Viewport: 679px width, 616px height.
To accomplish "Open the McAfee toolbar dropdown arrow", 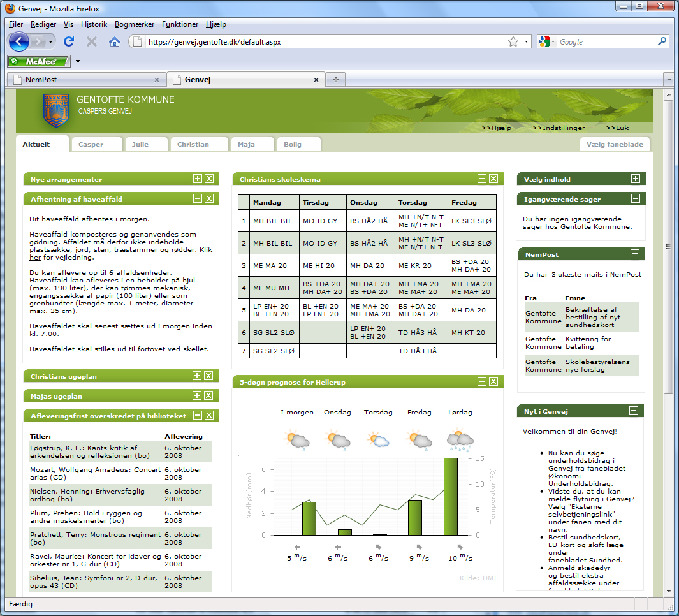I will pos(78,61).
